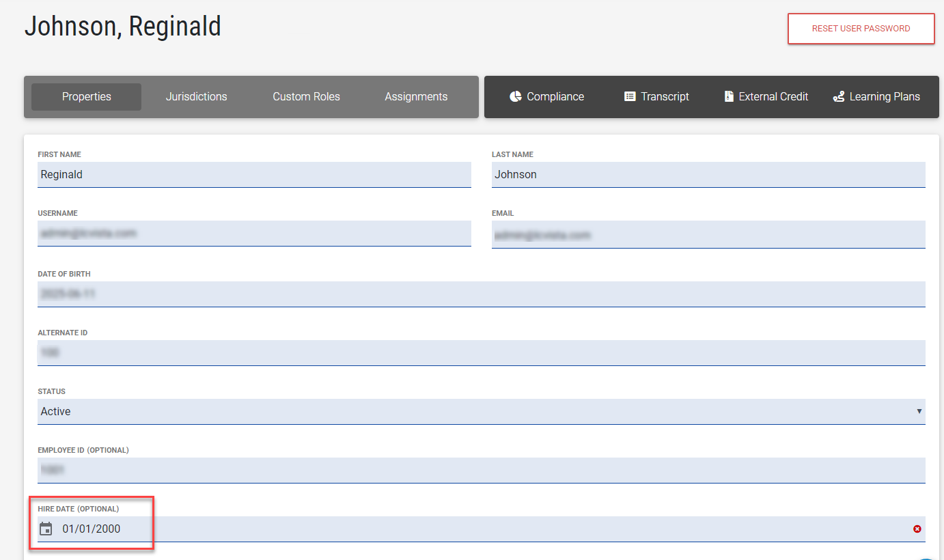This screenshot has height=560, width=944.
Task: Go to the Assignments tab
Action: pyautogui.click(x=416, y=96)
